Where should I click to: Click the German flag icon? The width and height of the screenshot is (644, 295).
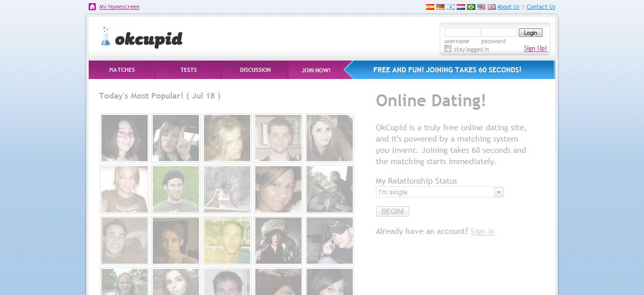coord(440,7)
